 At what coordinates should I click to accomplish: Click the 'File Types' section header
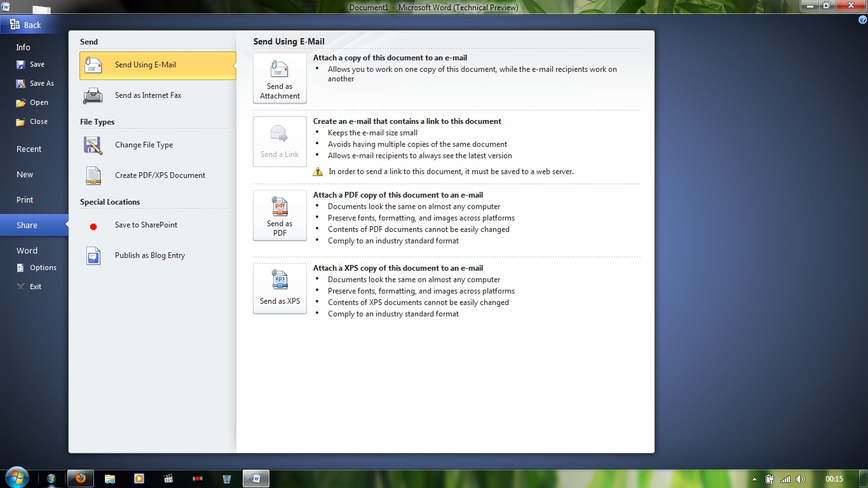point(97,122)
